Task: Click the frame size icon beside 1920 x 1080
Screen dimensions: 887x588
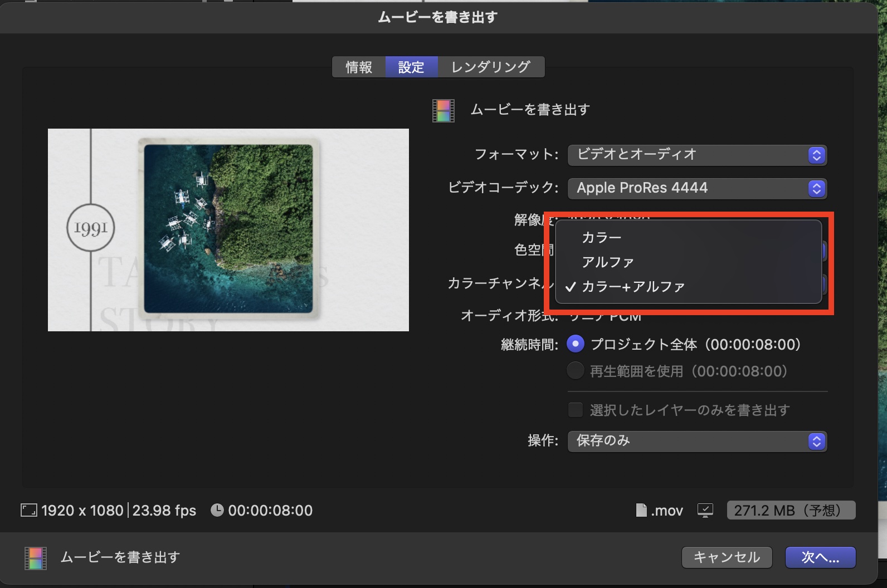Action: [x=28, y=510]
